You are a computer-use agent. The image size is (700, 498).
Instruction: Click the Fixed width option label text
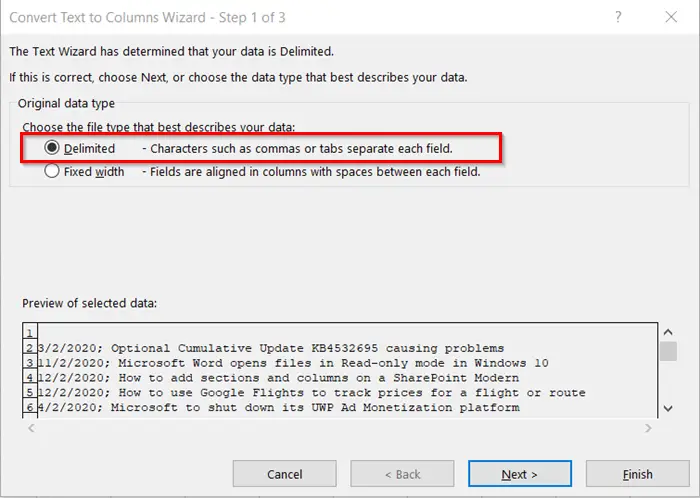coord(94,172)
